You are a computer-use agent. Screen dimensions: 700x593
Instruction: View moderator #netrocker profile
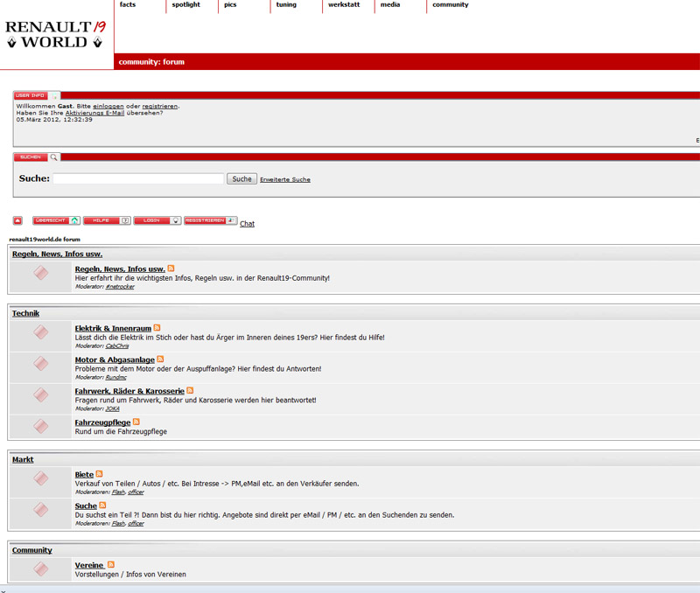[x=120, y=287]
